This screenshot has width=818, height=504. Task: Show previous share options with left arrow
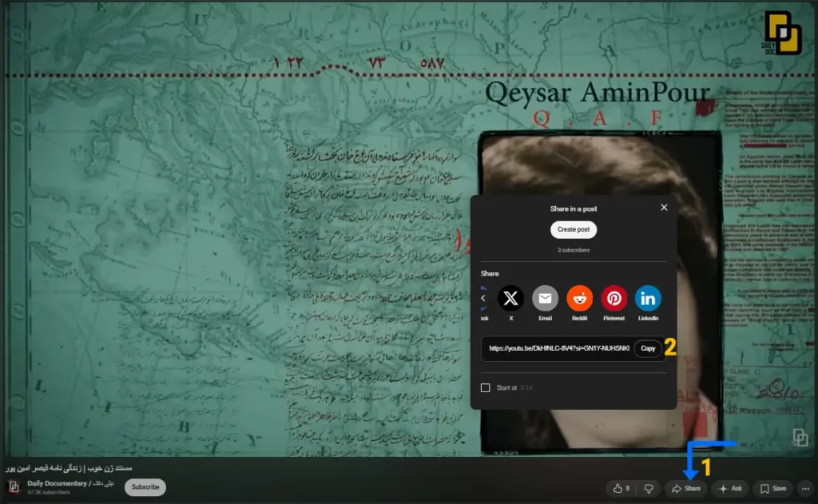[x=483, y=299]
